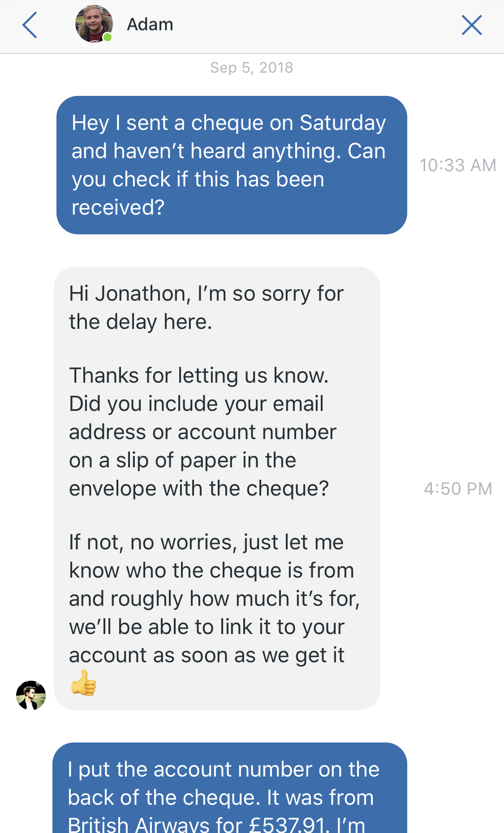Tap the "Hi Jonathon, I'm so sorry" paragraph
The image size is (504, 833).
[206, 294]
